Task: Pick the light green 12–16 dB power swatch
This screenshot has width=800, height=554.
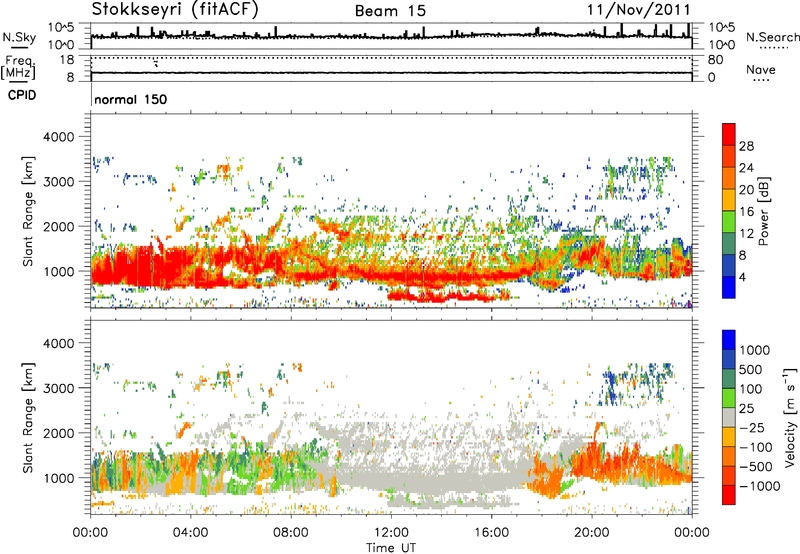Action: pos(729,222)
